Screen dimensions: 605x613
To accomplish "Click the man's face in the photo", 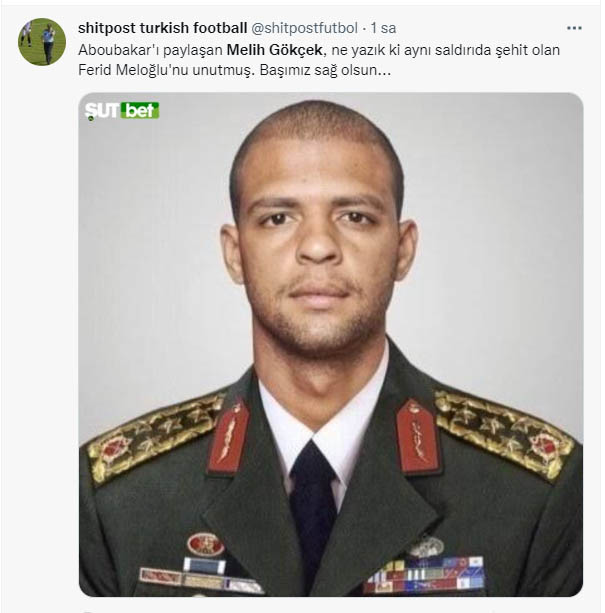I will (x=318, y=250).
